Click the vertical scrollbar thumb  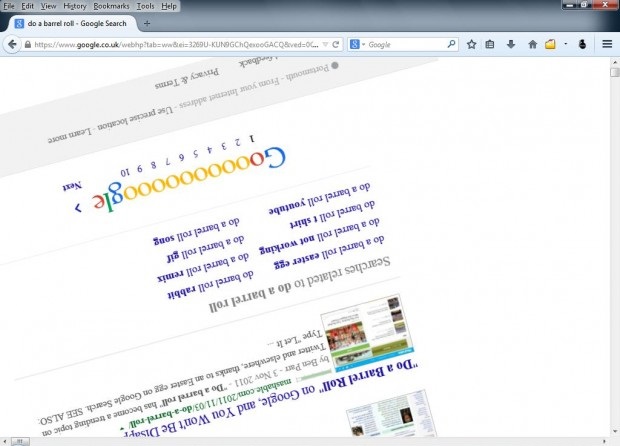point(614,72)
